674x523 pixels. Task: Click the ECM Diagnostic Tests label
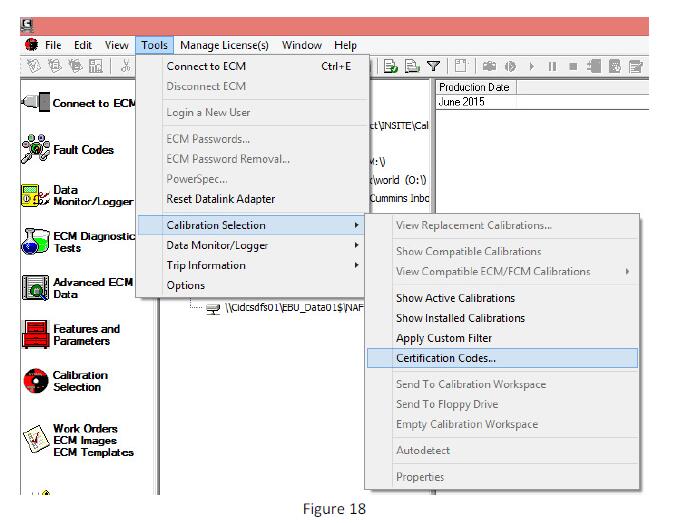pyautogui.click(x=94, y=242)
